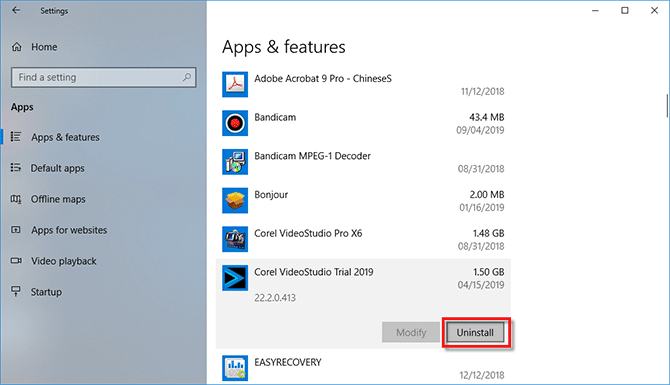Select the Bonjour app name
Viewport: 670px width, 385px height.
pyautogui.click(x=271, y=195)
